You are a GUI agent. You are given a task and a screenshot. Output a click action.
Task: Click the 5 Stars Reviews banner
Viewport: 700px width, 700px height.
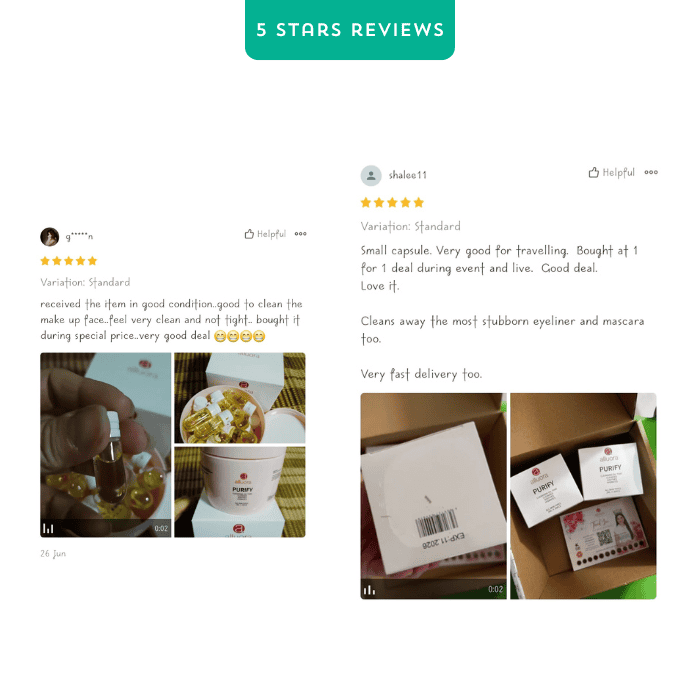tap(350, 29)
